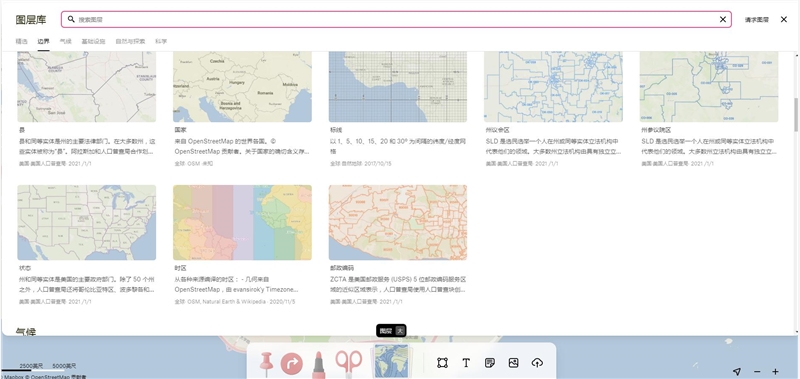This screenshot has width=800, height=379.
Task: Open the 州议会区 layer thumbnail
Action: click(x=554, y=86)
